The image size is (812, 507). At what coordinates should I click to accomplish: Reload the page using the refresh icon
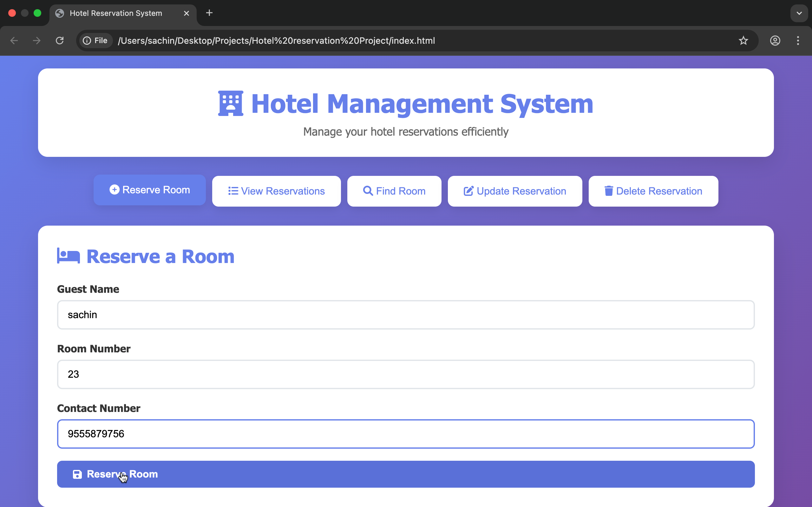coord(60,41)
